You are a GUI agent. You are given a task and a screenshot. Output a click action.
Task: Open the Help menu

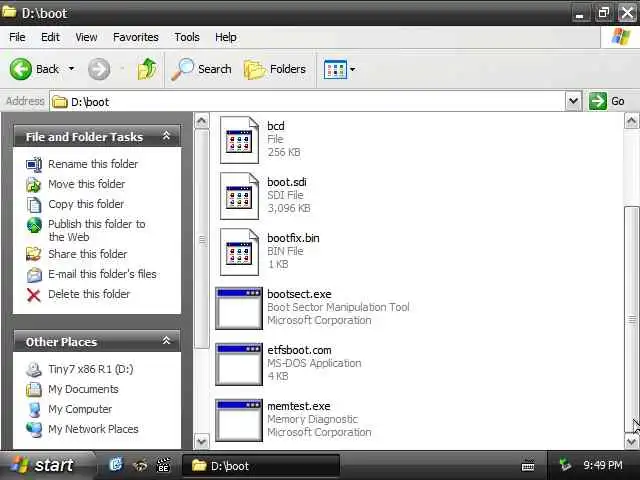tap(226, 37)
